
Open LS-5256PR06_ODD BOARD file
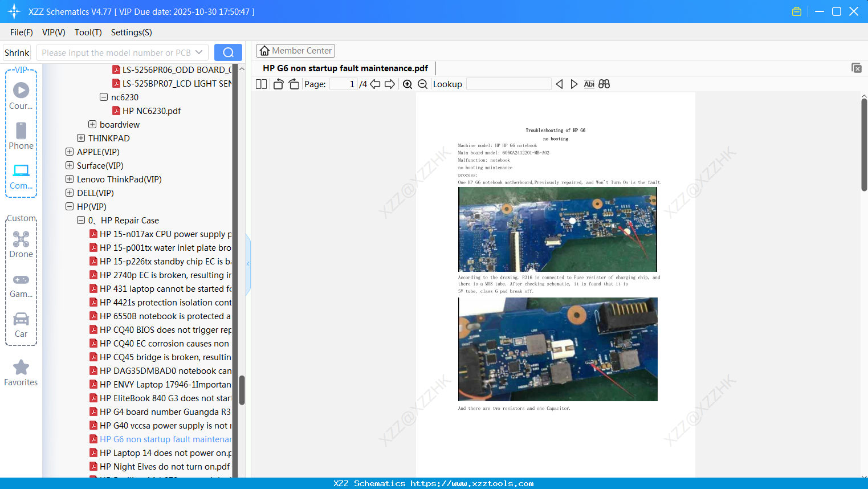[172, 70]
